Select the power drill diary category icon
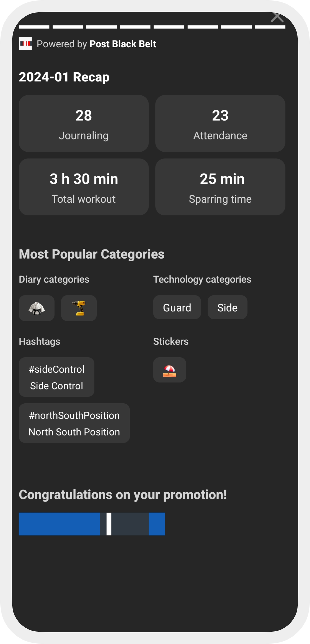Image resolution: width=310 pixels, height=644 pixels. coord(79,308)
